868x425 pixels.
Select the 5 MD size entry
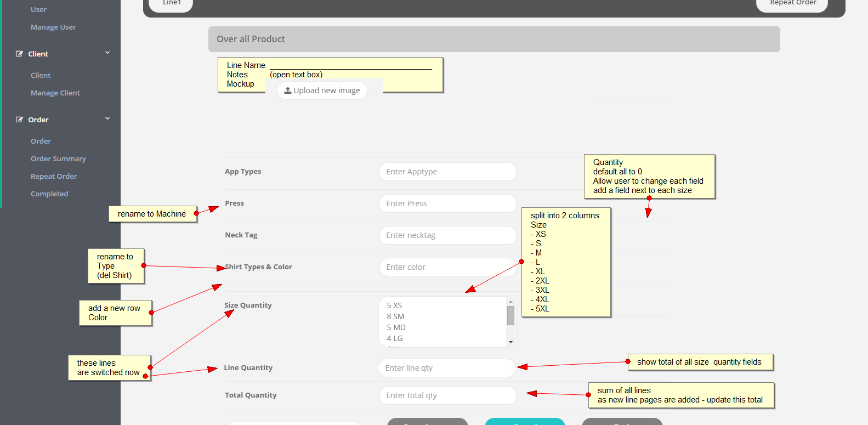pos(396,327)
